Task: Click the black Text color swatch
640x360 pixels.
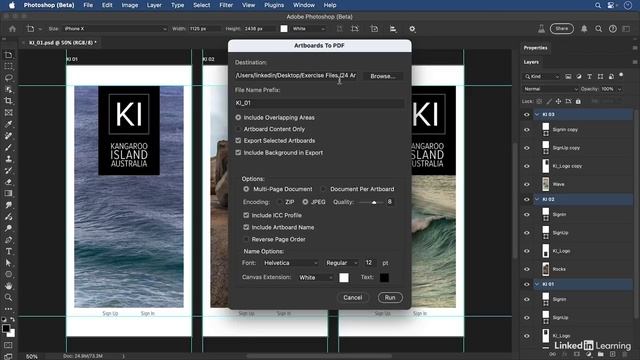Action: tap(384, 278)
